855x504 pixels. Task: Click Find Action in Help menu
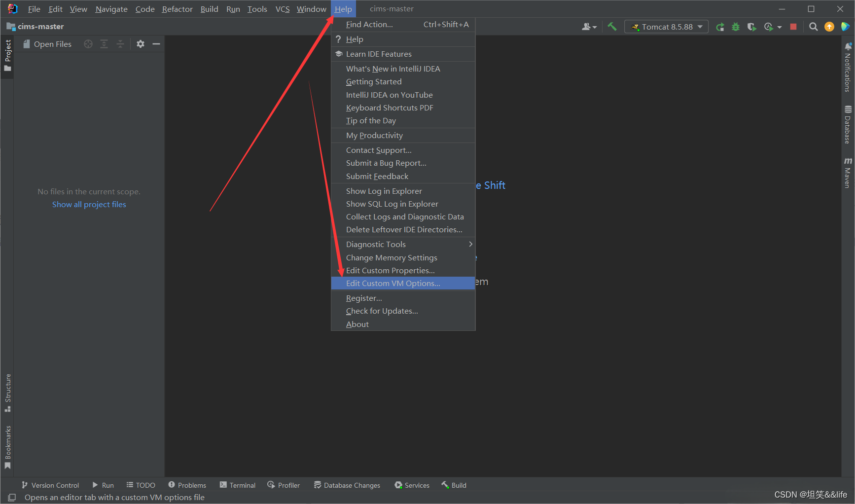click(403, 24)
